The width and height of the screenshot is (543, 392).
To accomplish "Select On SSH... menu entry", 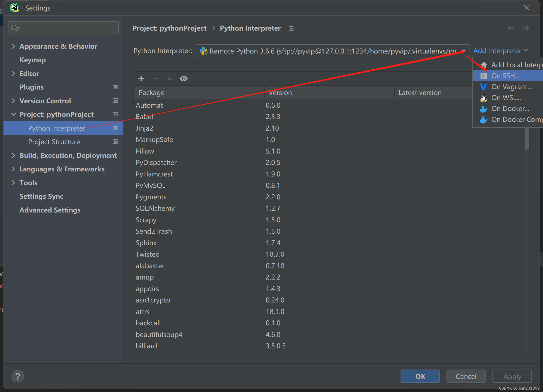I will (505, 76).
